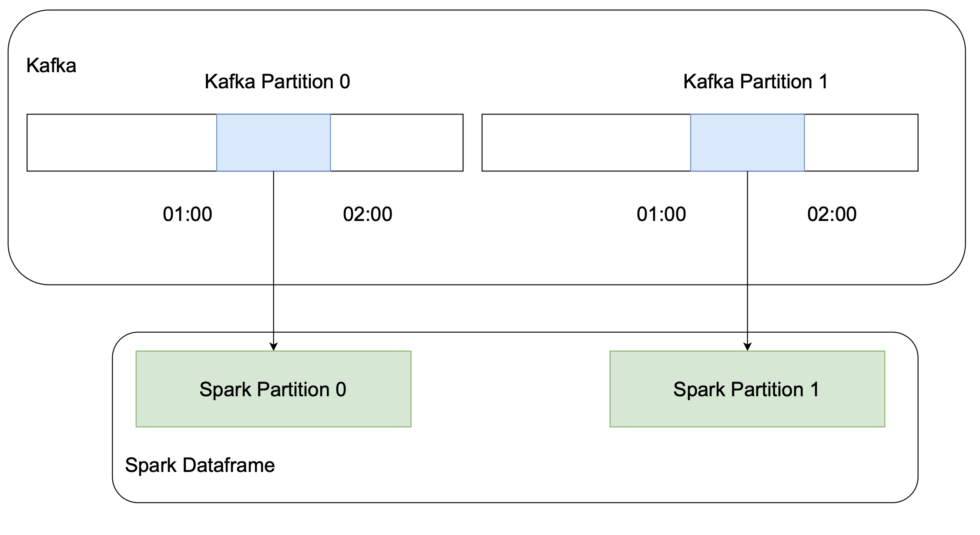This screenshot has height=535, width=980.
Task: Click the arrowhead pointing into Spark Partition 1
Action: click(x=747, y=347)
